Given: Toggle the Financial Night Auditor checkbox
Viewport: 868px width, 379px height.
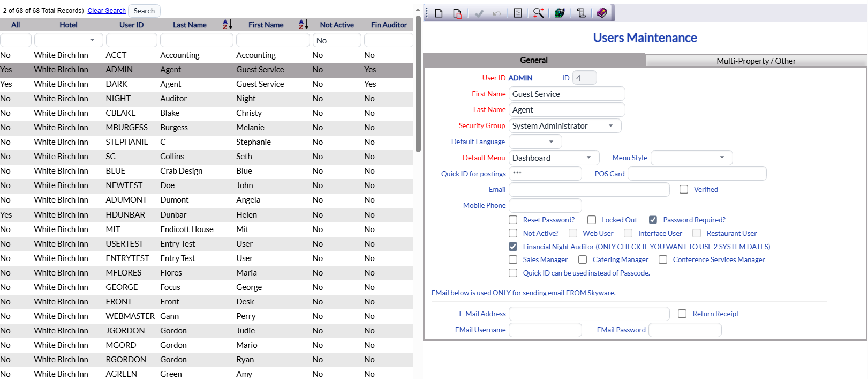Looking at the screenshot, I should pos(513,247).
